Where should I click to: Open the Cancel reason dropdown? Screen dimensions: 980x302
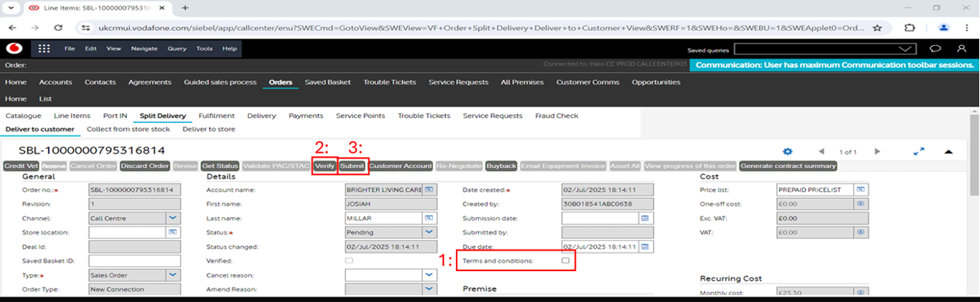coord(428,274)
